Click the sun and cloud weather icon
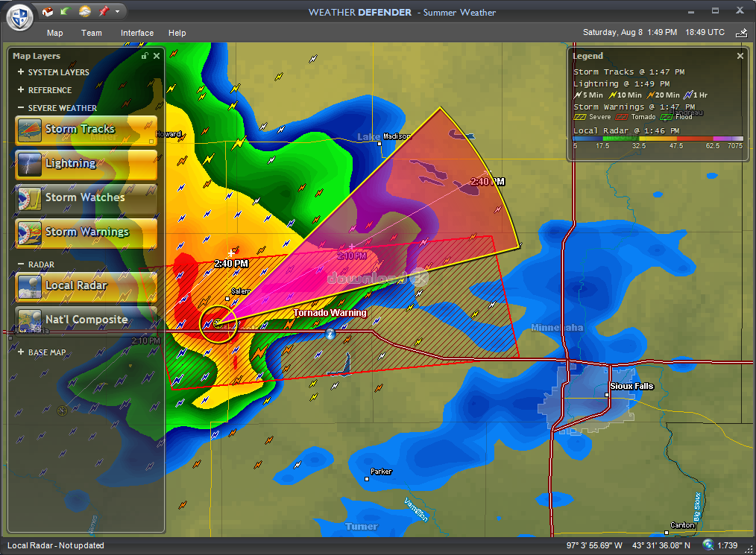This screenshot has width=756, height=555. click(85, 11)
